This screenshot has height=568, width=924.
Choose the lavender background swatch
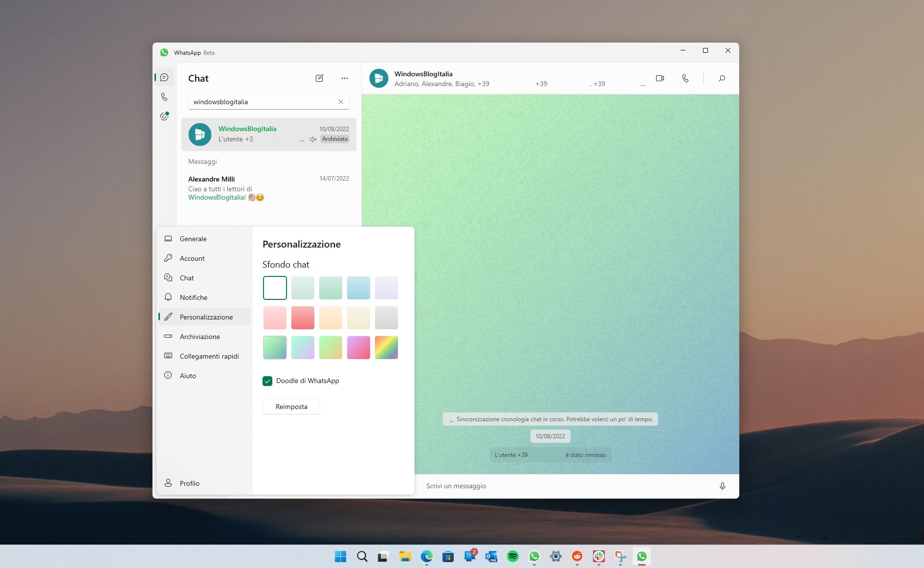click(x=386, y=288)
